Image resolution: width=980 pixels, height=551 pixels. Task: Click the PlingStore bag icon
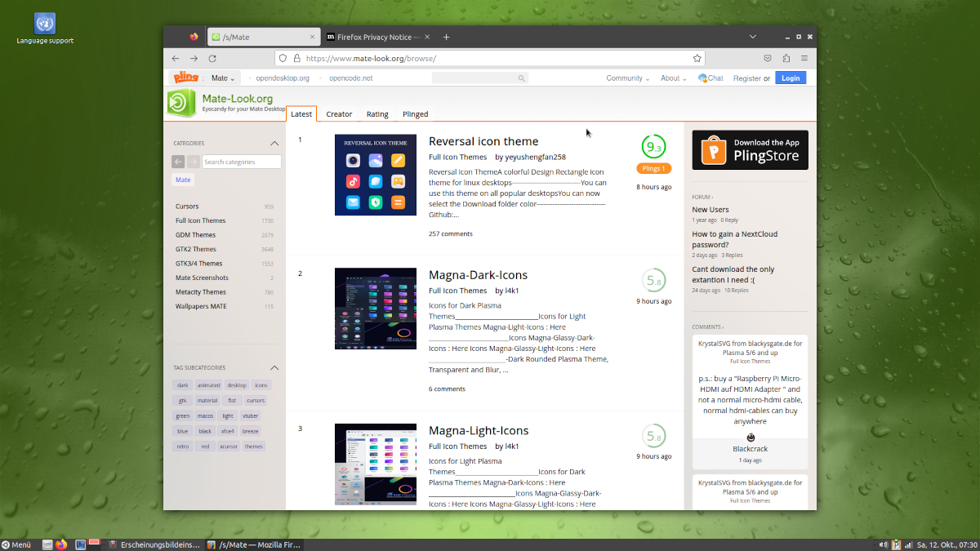pos(714,150)
